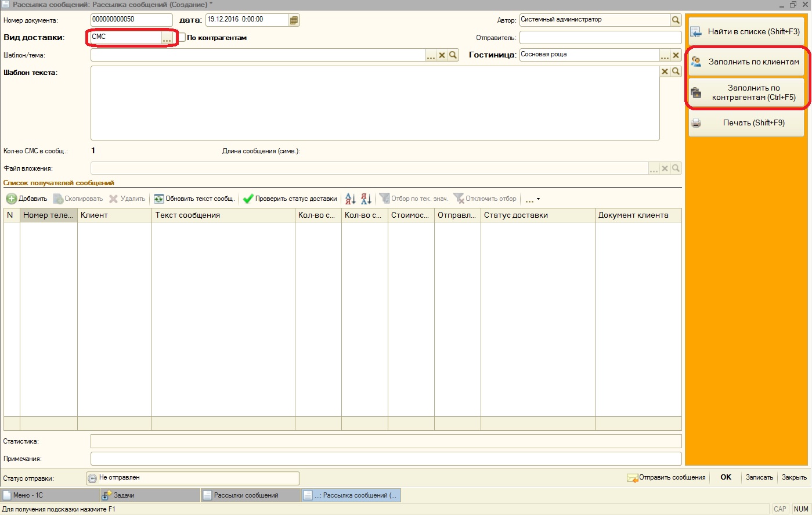Click the Номер документа input field

pyautogui.click(x=132, y=20)
